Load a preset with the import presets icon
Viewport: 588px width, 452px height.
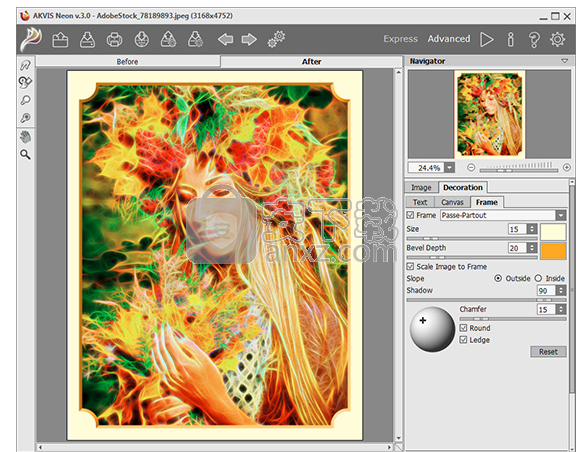tap(168, 39)
